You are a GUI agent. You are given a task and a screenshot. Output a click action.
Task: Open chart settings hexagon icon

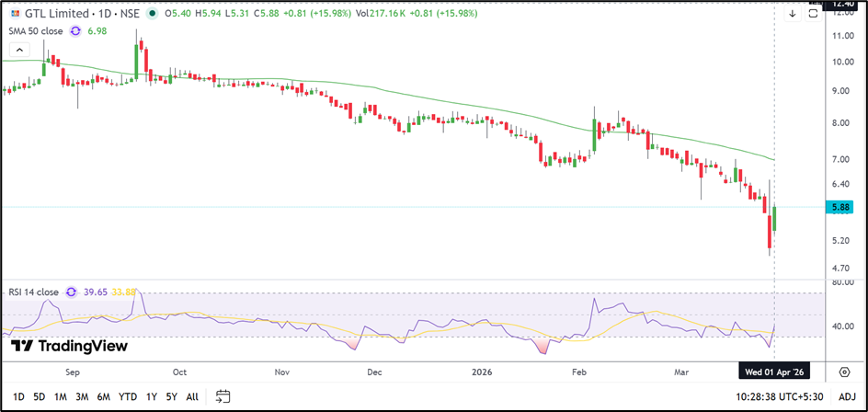coord(844,372)
